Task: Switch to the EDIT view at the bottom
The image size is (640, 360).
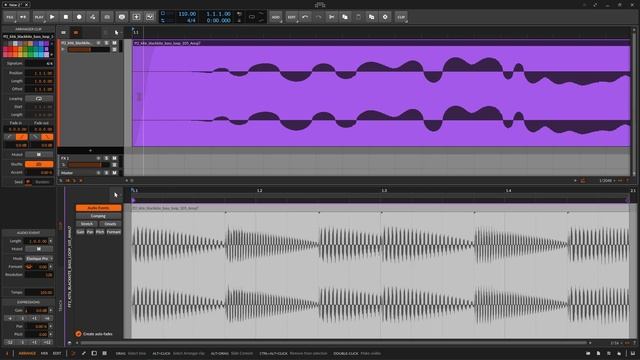Action: click(x=57, y=353)
